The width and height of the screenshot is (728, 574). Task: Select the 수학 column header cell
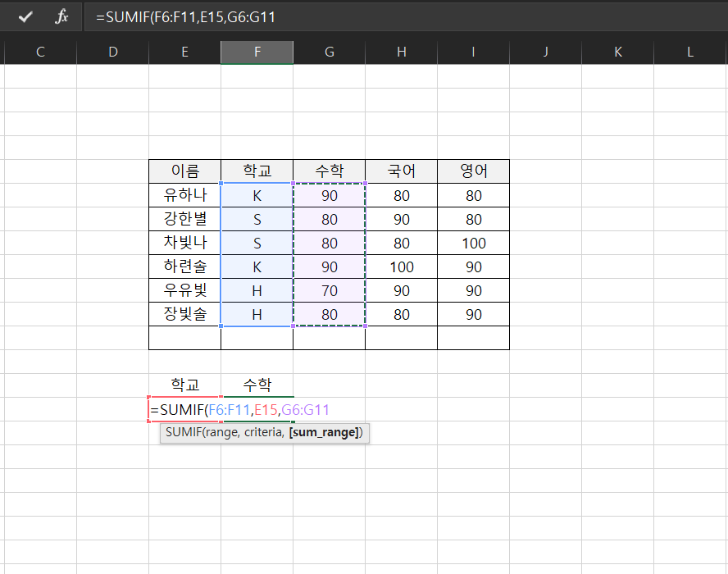click(x=329, y=171)
